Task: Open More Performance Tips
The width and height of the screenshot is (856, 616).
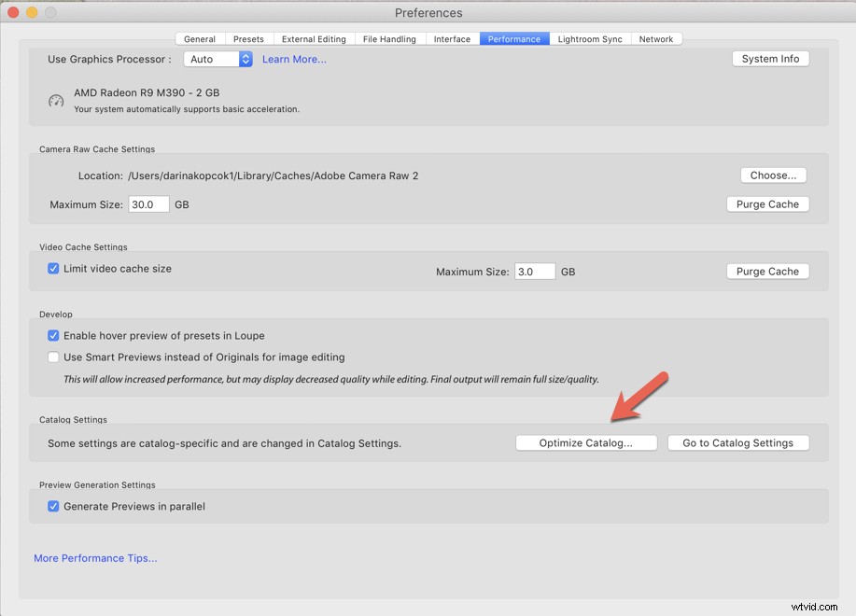Action: click(95, 557)
